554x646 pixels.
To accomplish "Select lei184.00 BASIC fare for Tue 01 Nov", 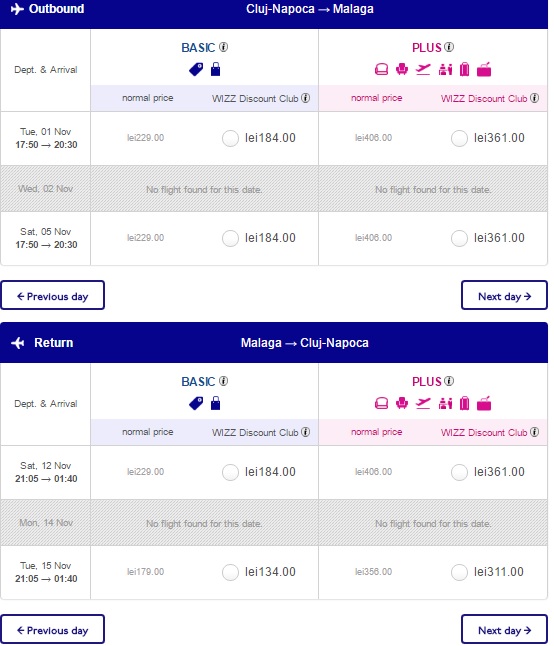I will pos(230,138).
